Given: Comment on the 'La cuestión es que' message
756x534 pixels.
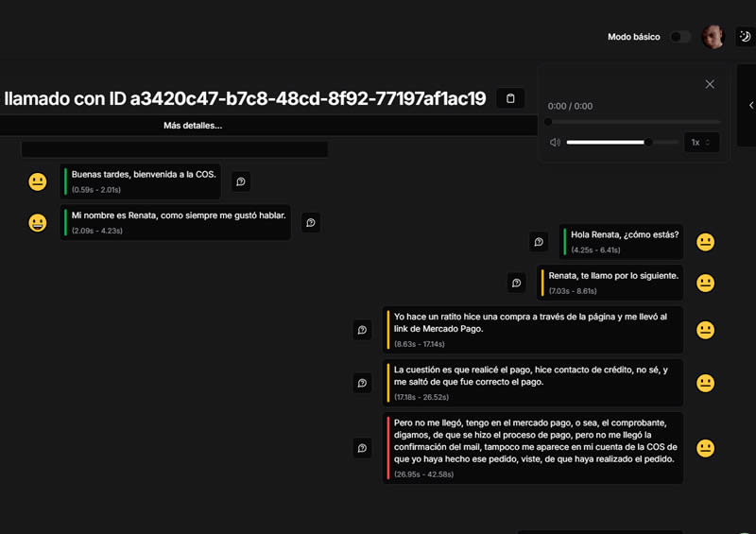Looking at the screenshot, I should tap(362, 383).
